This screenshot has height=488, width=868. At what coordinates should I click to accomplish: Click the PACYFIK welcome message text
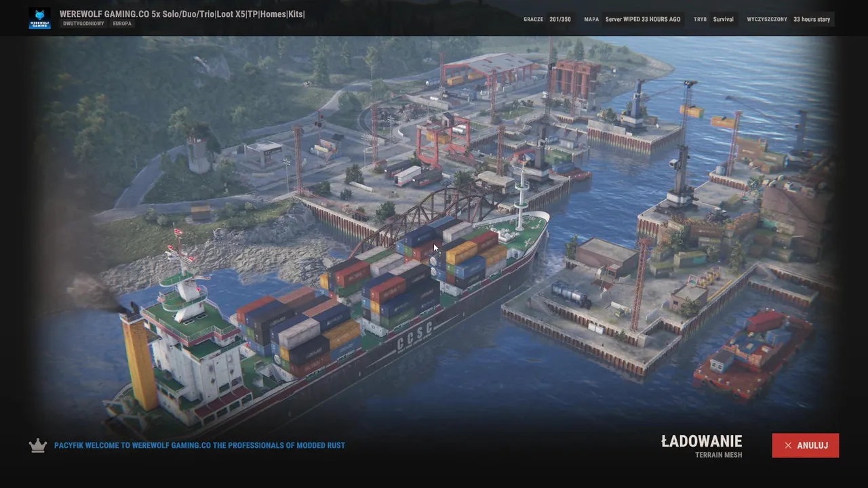pyautogui.click(x=199, y=445)
